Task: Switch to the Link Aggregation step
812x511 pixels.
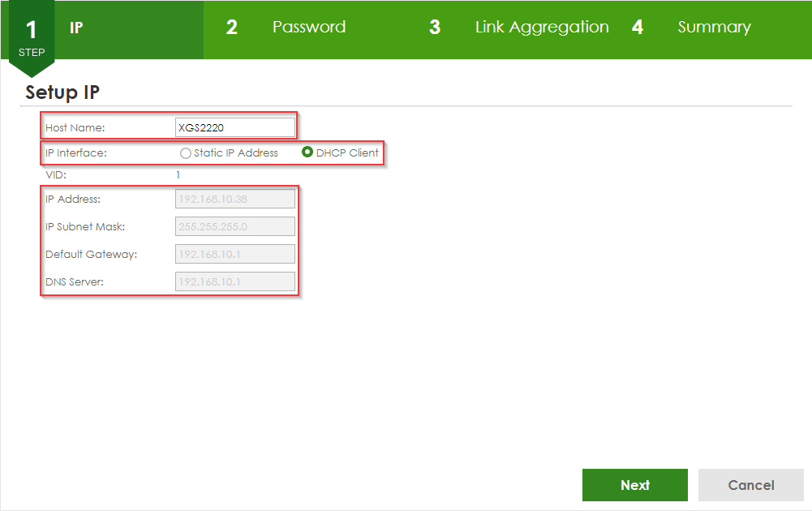Action: point(541,28)
